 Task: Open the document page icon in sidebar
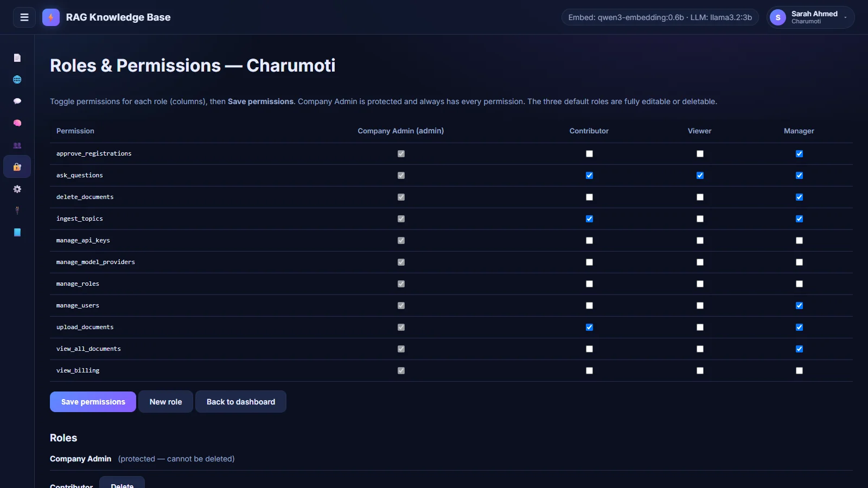point(17,57)
